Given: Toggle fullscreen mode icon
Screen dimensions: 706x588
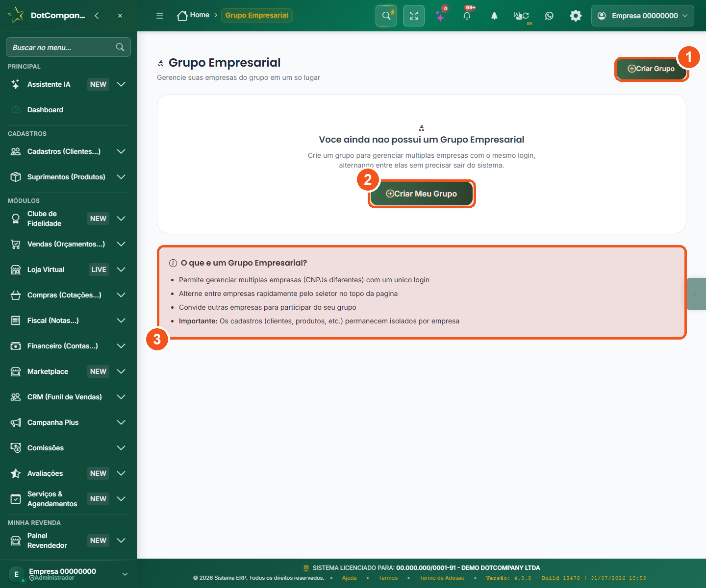Looking at the screenshot, I should click(x=414, y=16).
